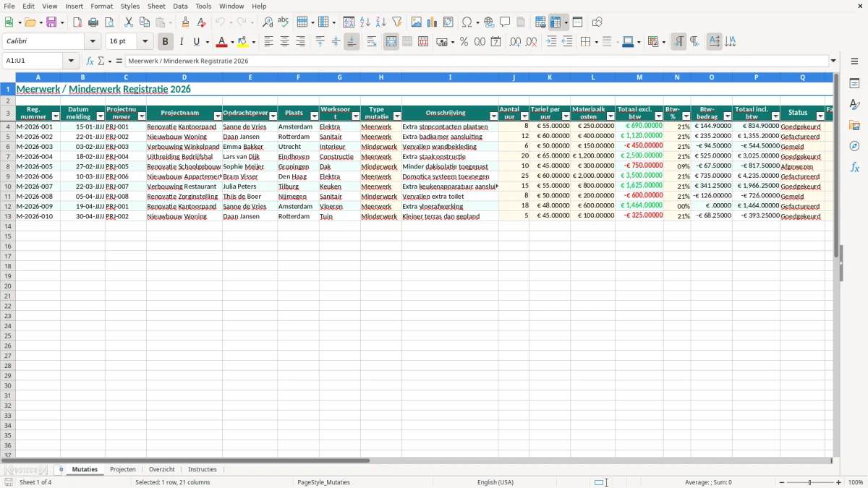Increase indent of cell contents

(x=551, y=42)
